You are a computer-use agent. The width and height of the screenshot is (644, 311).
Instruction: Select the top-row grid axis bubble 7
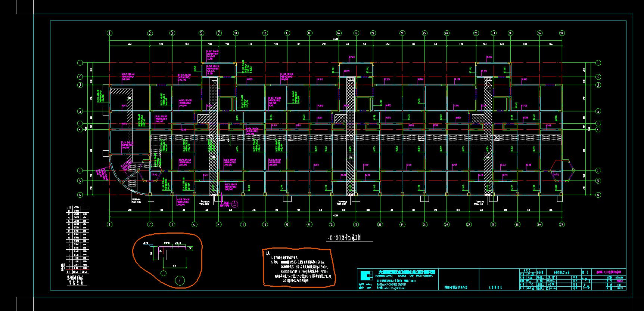[219, 33]
